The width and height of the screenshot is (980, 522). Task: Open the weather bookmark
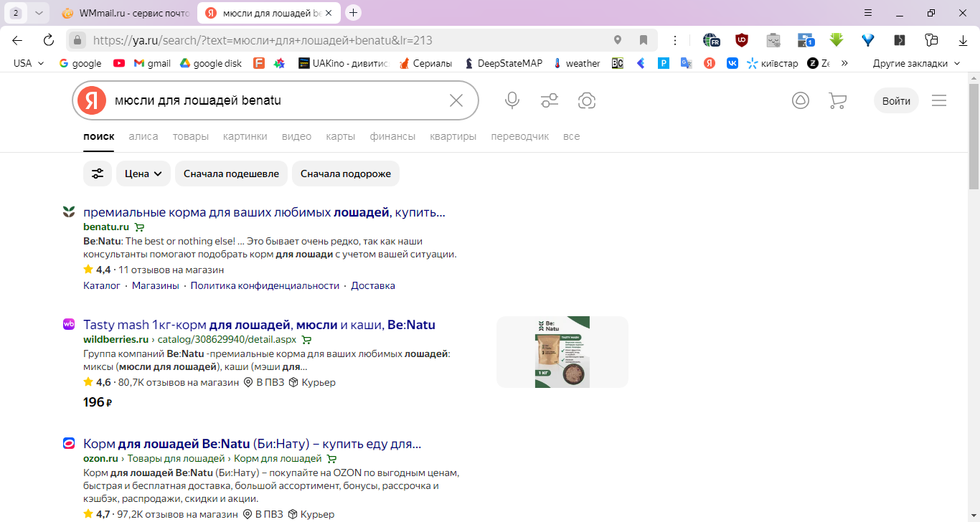[577, 63]
